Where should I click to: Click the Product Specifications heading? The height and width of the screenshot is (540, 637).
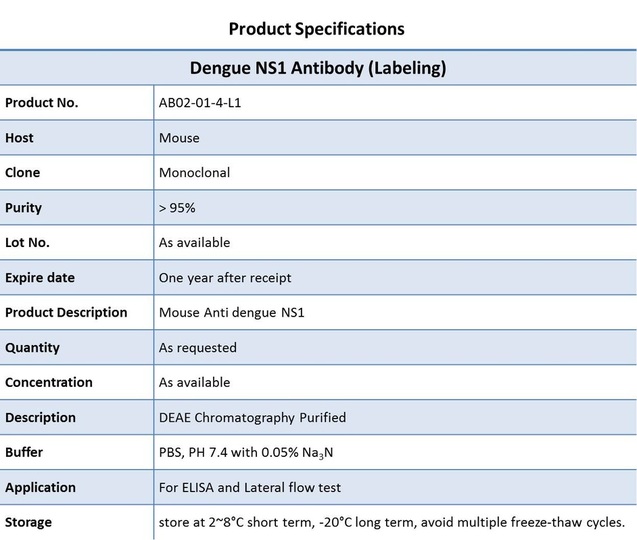[316, 29]
